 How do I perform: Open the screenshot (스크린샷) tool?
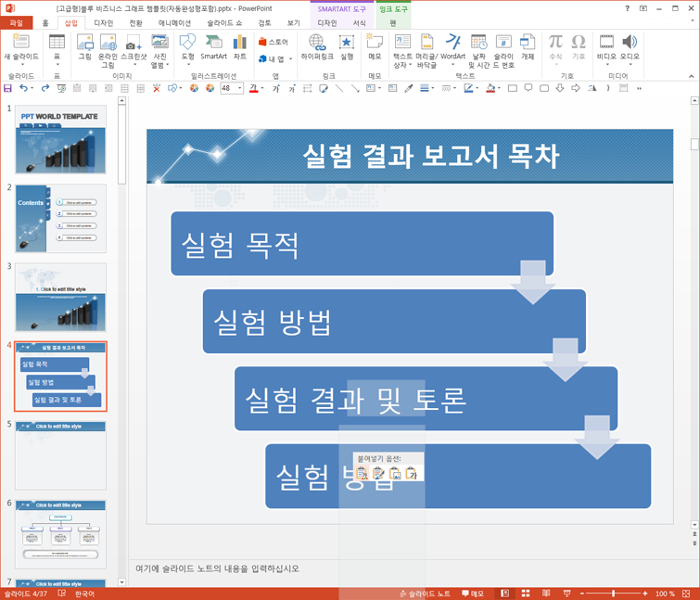pyautogui.click(x=134, y=49)
